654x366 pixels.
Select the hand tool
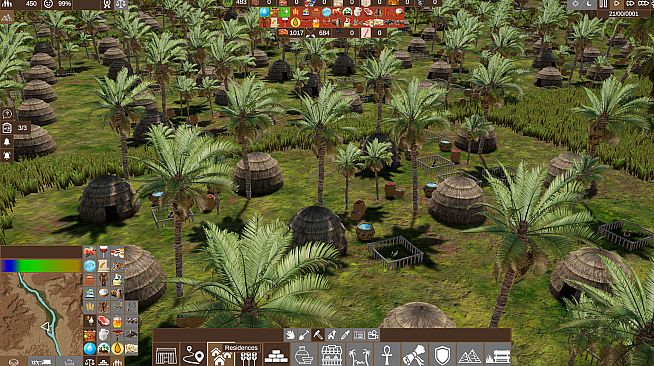pos(290,335)
